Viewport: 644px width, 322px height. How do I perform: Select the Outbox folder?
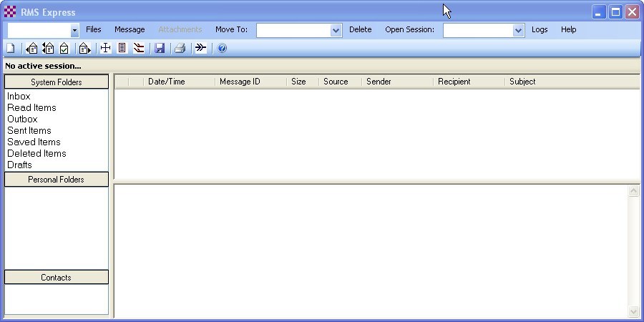[x=22, y=119]
